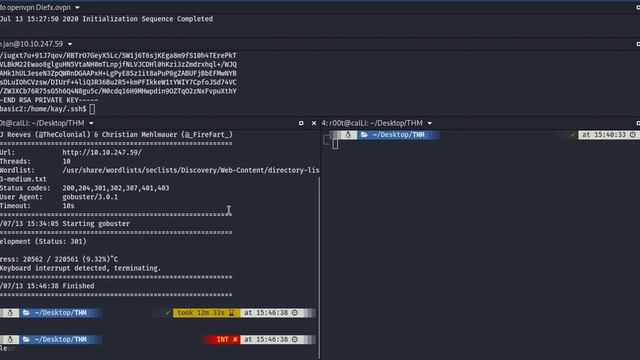Click the '~/Desktop/THM' path segment in the right pane

click(x=398, y=135)
